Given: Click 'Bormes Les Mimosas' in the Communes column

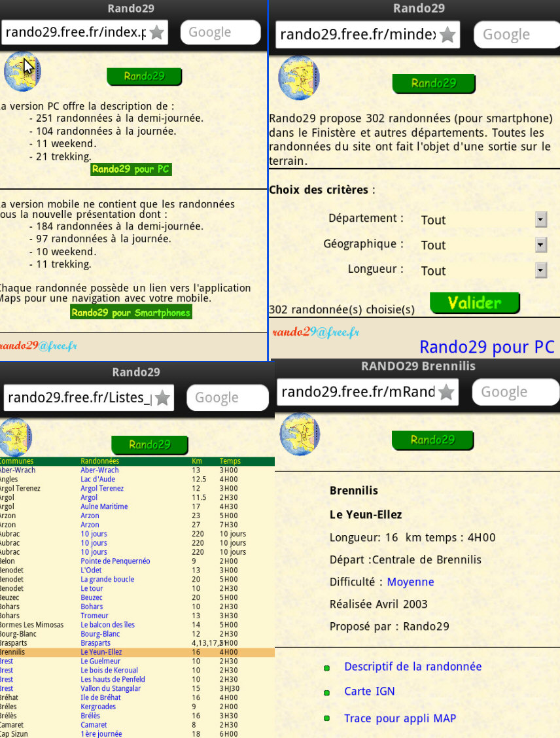Looking at the screenshot, I should pos(31,625).
